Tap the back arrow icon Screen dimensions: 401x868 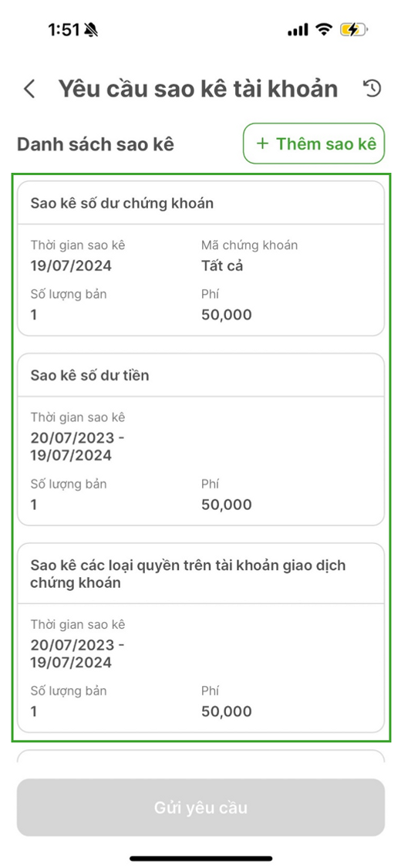click(29, 90)
